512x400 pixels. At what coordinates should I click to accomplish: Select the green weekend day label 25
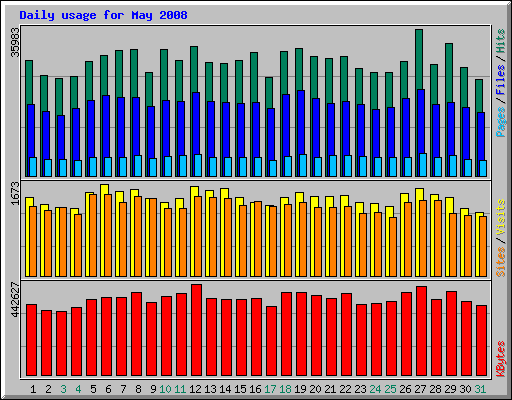tap(390, 389)
